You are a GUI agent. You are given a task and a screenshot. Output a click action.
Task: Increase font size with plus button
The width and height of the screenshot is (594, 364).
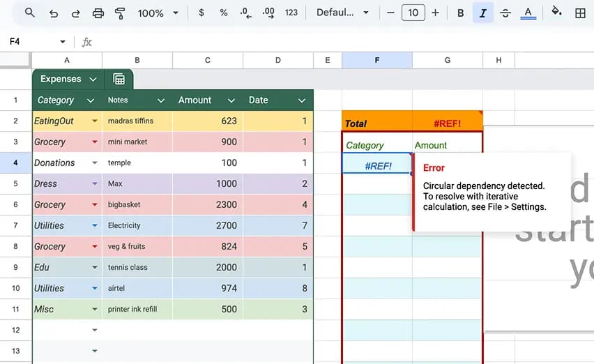[x=435, y=13]
